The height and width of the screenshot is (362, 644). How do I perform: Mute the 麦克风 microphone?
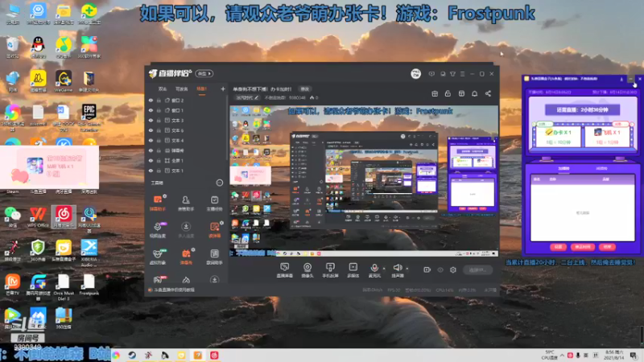[374, 270]
